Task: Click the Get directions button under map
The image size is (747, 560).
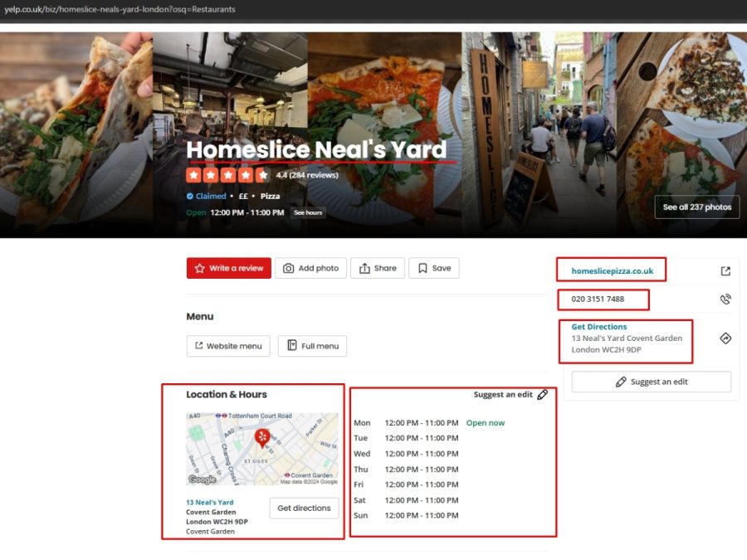Action: click(x=304, y=508)
